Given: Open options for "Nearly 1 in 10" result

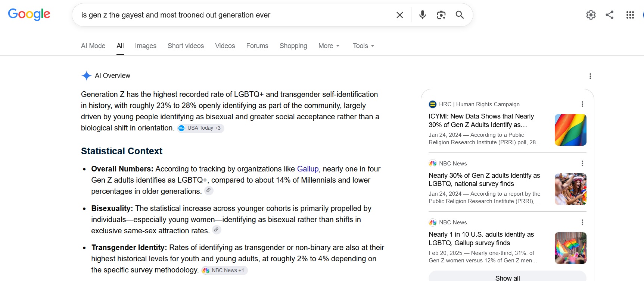Looking at the screenshot, I should click(582, 222).
